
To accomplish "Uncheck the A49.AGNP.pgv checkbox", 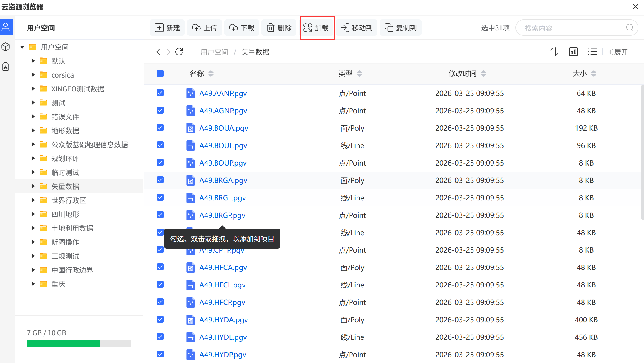I will point(160,110).
